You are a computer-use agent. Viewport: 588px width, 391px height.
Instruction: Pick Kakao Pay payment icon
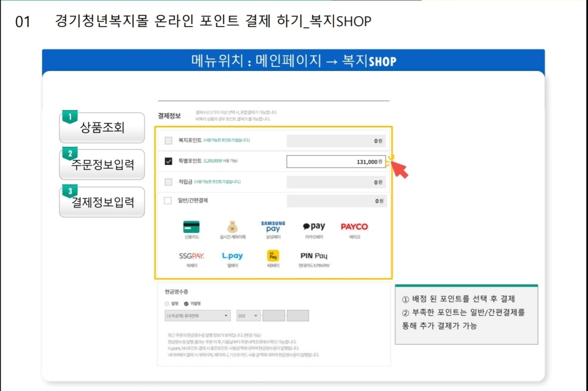click(314, 226)
